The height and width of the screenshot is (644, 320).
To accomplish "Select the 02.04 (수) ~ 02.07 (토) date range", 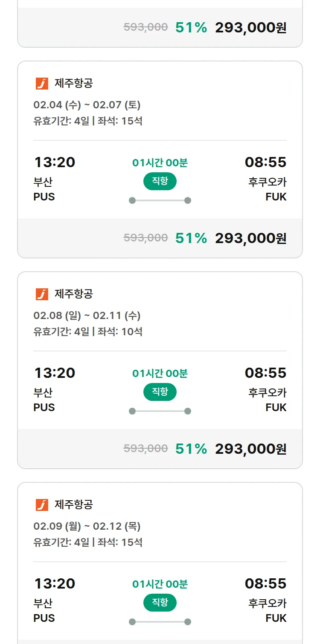I will [87, 105].
